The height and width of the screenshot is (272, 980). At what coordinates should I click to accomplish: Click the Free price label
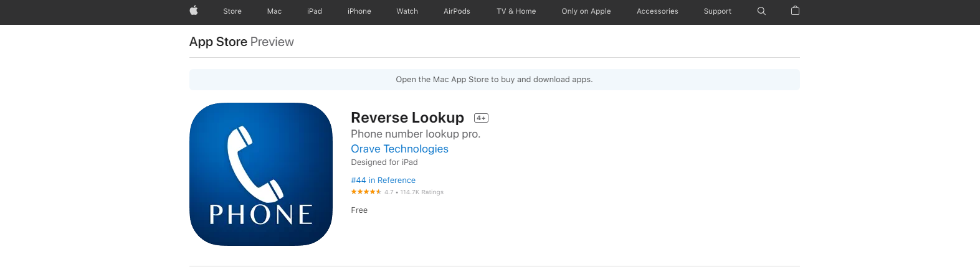(359, 210)
